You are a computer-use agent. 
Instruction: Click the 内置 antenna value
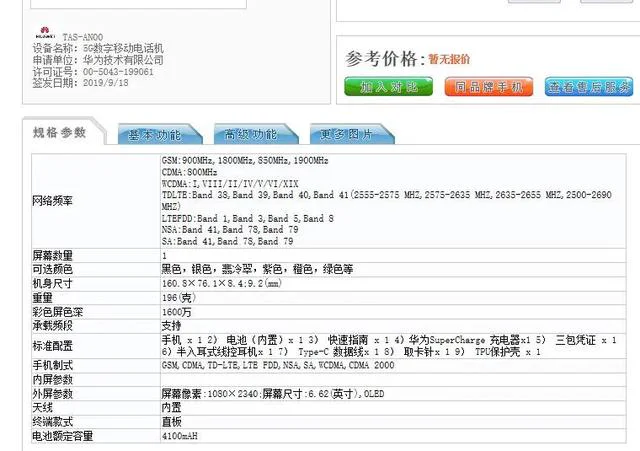(x=171, y=407)
